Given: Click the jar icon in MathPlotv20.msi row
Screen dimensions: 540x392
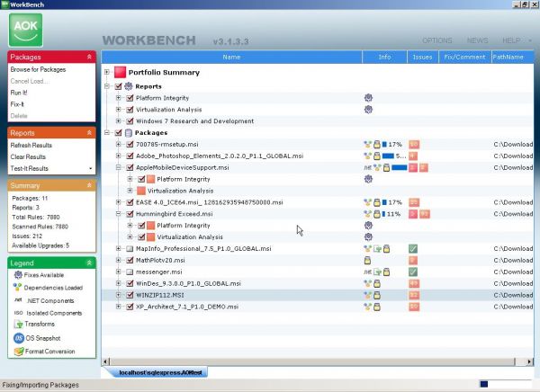Looking at the screenshot, I should click(368, 260).
